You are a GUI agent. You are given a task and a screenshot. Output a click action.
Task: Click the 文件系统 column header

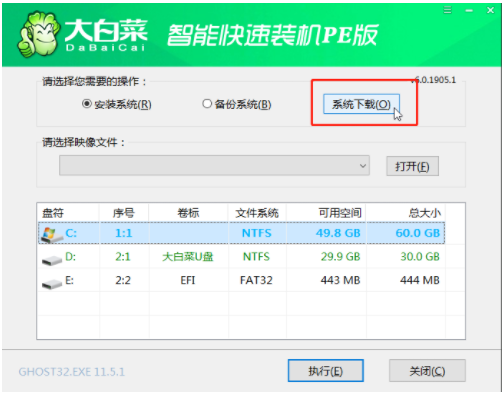tap(257, 213)
